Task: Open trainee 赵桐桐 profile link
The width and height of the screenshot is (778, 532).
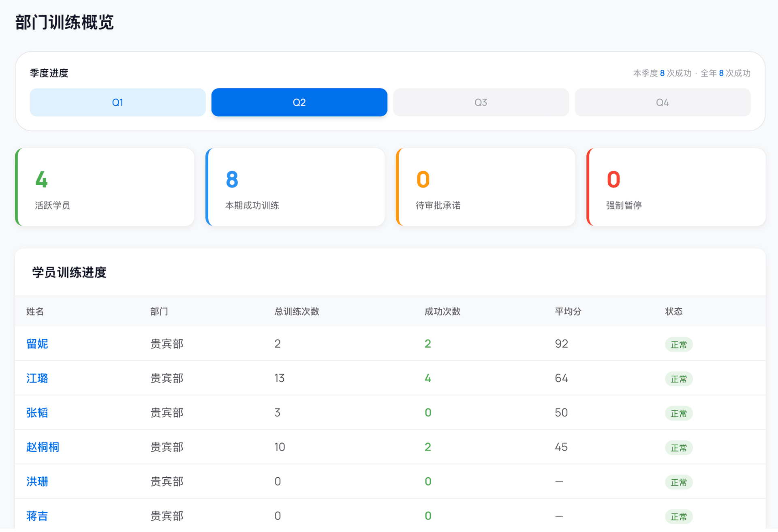Action: [x=43, y=447]
